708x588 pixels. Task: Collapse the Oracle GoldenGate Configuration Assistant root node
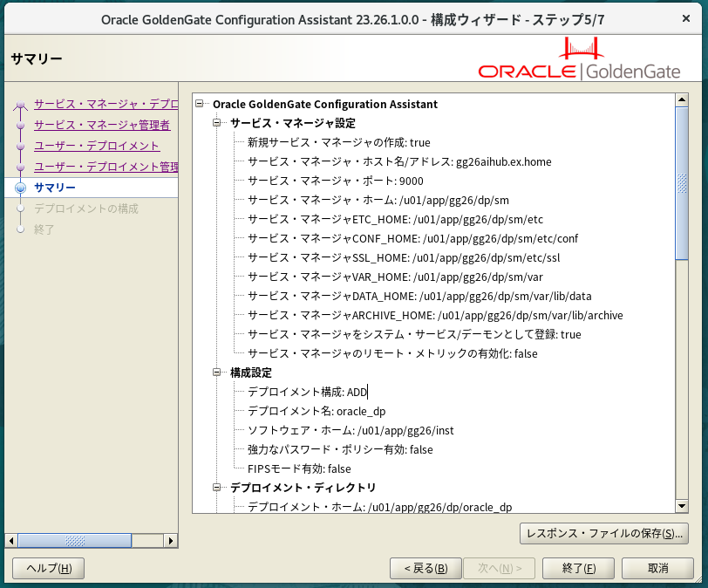[x=201, y=104]
